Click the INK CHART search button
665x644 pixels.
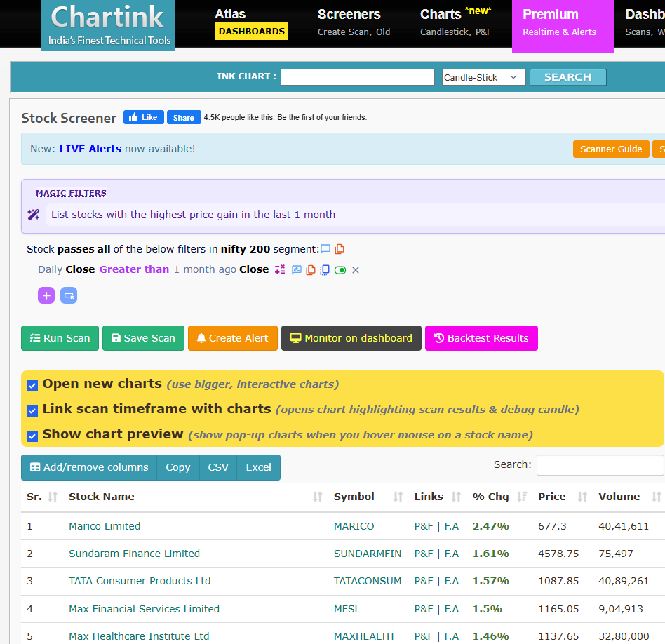568,77
